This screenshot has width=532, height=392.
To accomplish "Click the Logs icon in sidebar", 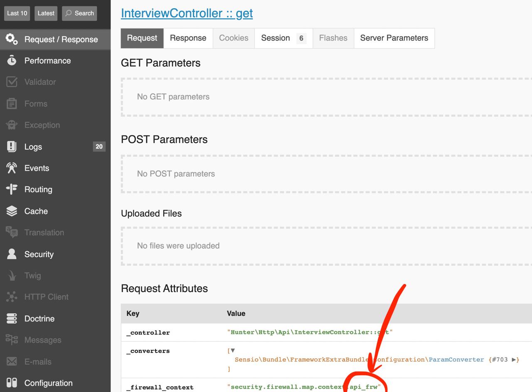I will [x=12, y=147].
